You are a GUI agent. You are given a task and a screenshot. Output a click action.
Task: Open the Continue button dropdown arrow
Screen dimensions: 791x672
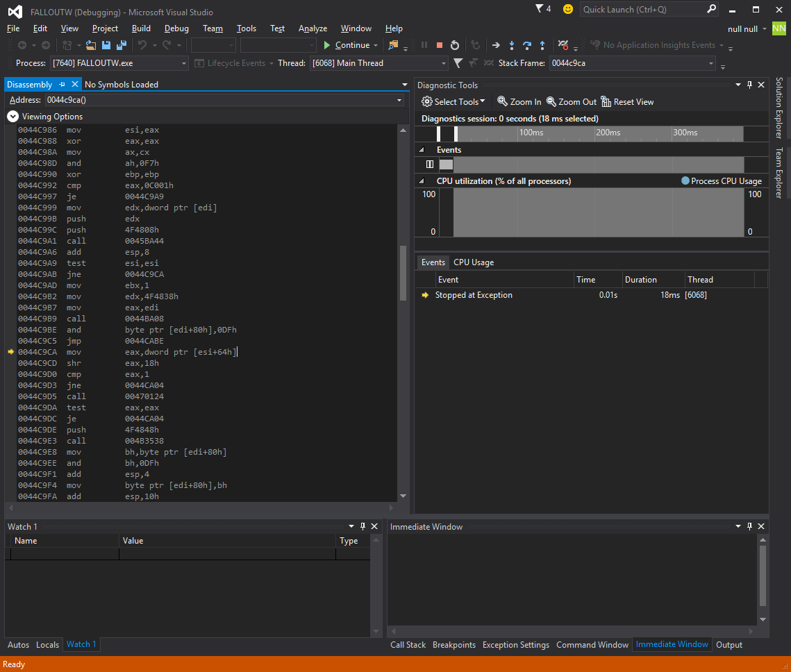375,45
